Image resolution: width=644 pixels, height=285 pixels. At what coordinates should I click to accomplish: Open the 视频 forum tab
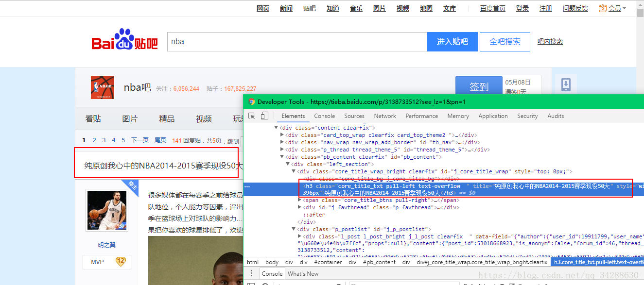click(204, 119)
